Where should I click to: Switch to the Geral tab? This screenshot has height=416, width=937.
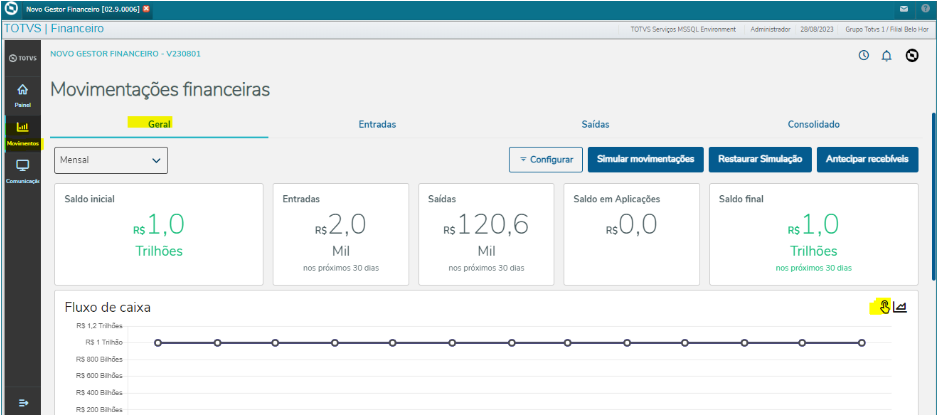(160, 124)
